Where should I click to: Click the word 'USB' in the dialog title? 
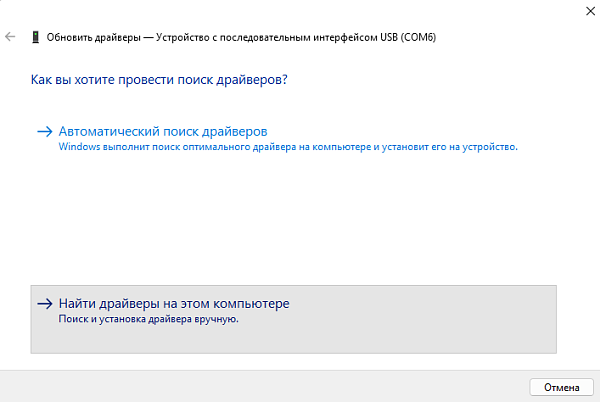click(389, 37)
